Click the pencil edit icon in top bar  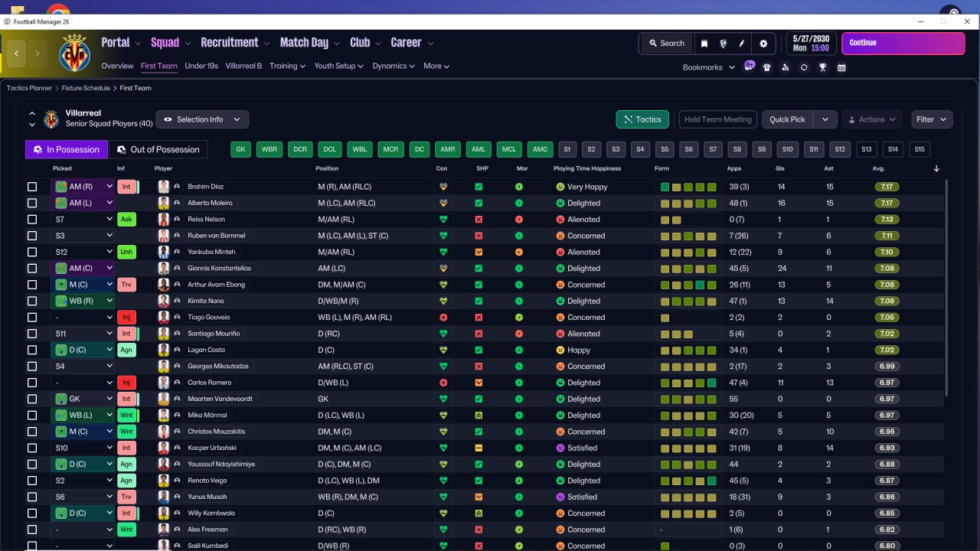coord(742,44)
